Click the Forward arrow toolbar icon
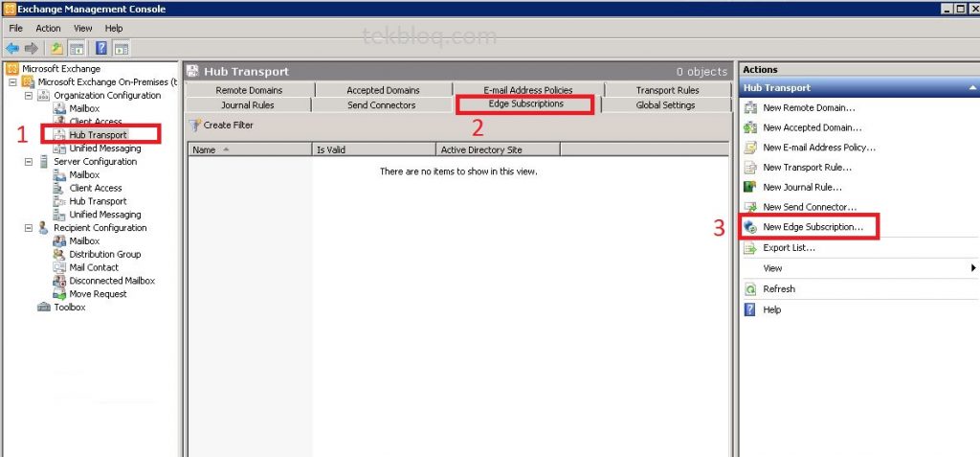980x457 pixels. click(x=32, y=48)
